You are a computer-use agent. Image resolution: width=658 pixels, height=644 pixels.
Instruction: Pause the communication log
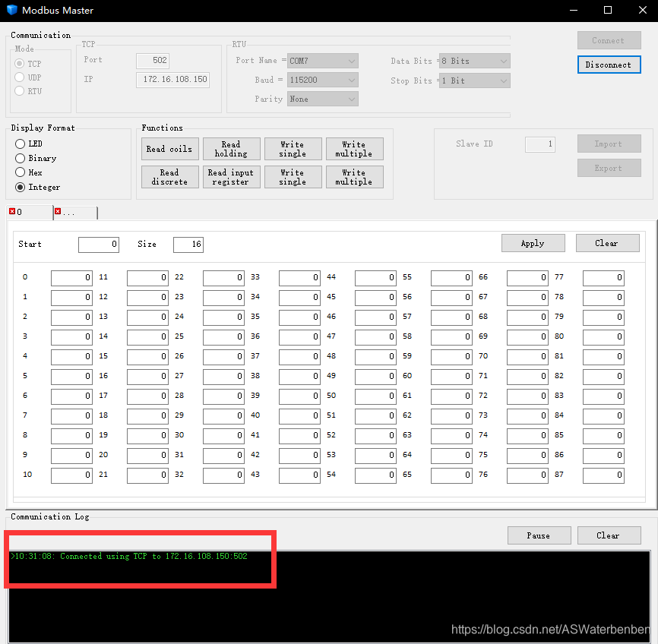(x=539, y=535)
